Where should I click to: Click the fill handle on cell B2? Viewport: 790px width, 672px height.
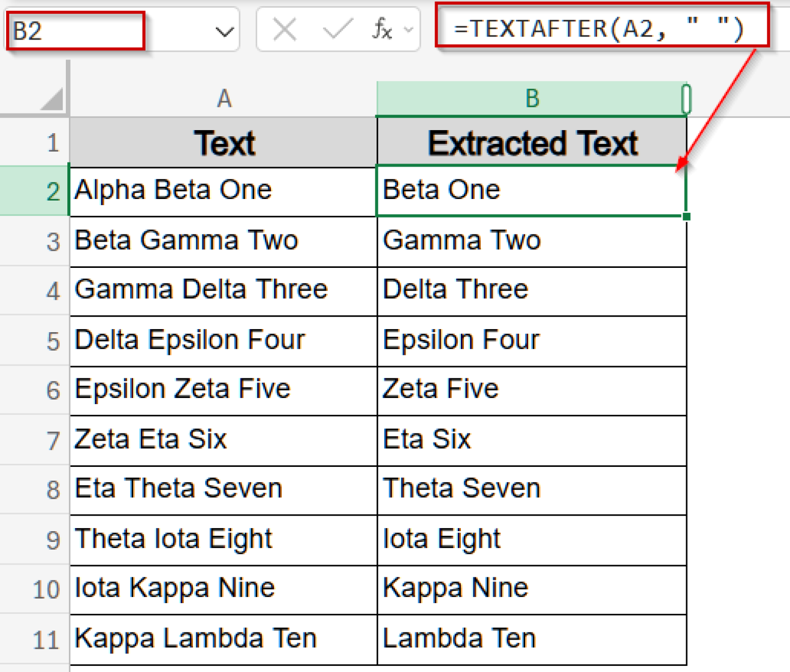point(687,216)
